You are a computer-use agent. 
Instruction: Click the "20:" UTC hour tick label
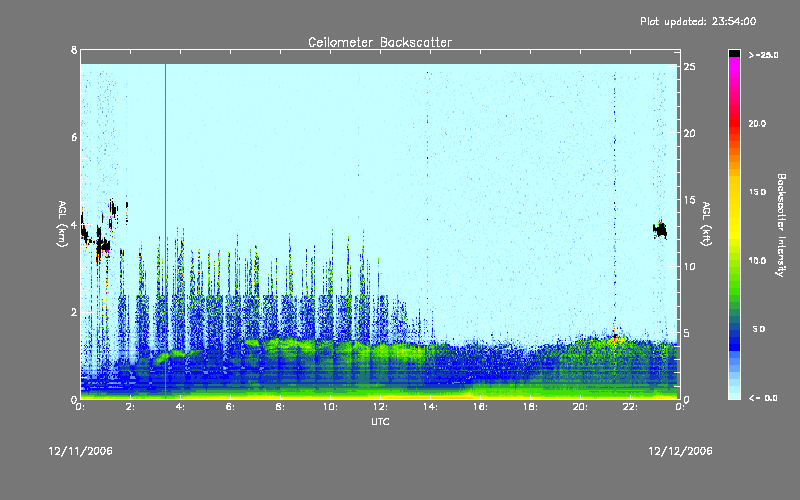(x=581, y=407)
